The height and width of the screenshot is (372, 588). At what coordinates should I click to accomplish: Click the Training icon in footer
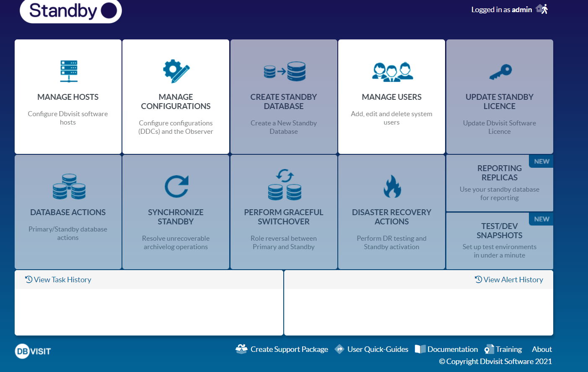coord(489,349)
